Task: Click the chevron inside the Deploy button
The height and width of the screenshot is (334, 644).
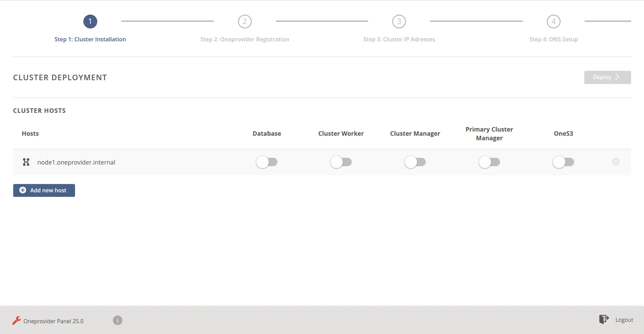Action: point(617,77)
